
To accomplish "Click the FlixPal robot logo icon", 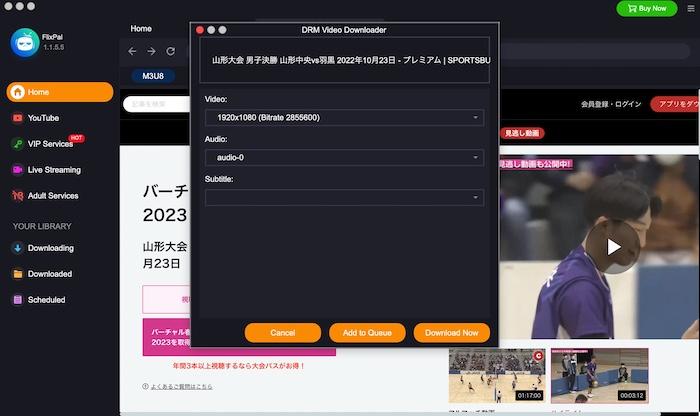I will pos(25,42).
